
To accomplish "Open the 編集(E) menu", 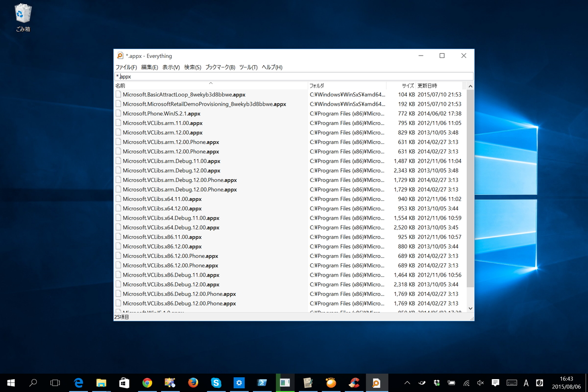I will point(150,67).
